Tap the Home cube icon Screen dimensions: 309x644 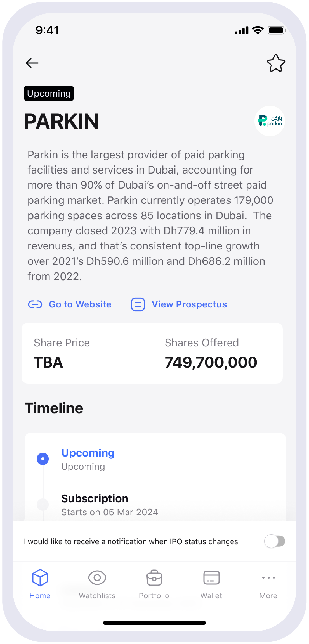pos(40,577)
